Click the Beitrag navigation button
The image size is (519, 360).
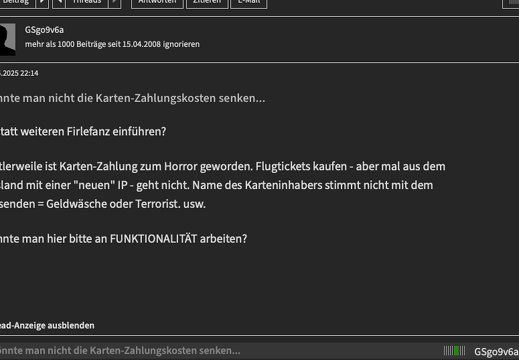click(x=17, y=2)
